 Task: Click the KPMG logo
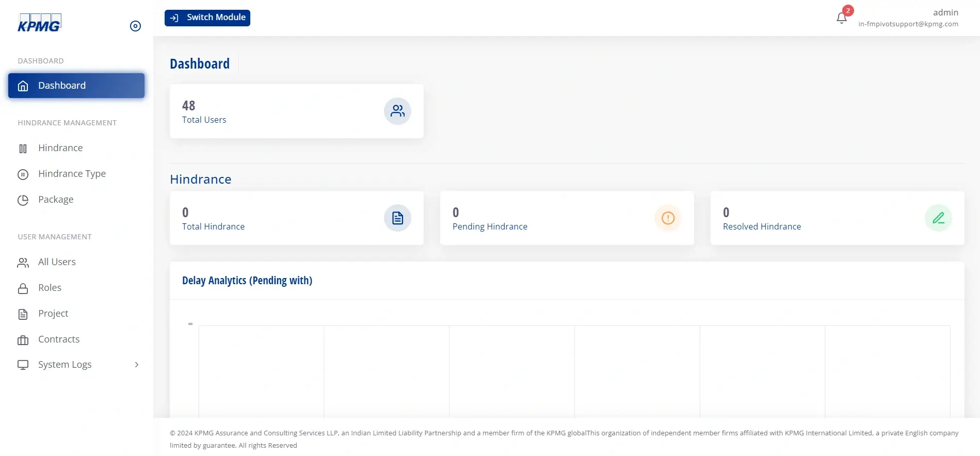tap(39, 23)
